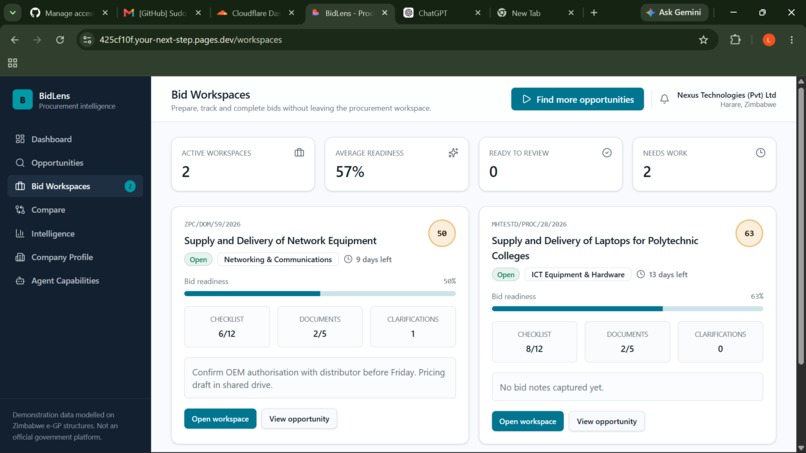Click Documents 2/5 tile on Laptops card
This screenshot has height=453, width=806.
[x=627, y=341]
